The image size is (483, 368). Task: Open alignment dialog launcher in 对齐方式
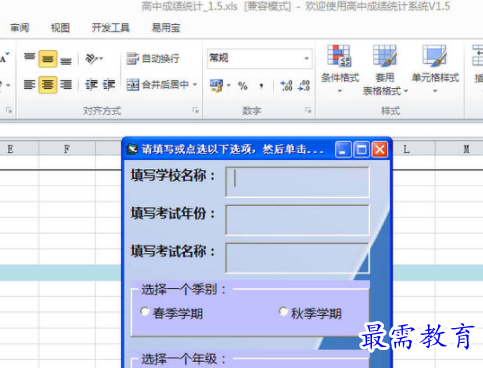pyautogui.click(x=196, y=110)
